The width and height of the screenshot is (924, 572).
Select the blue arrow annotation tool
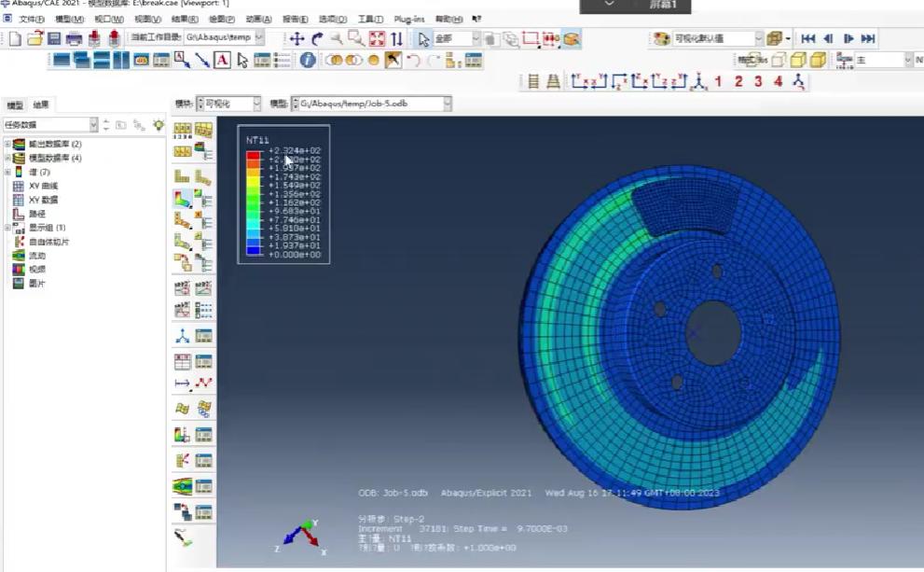202,60
